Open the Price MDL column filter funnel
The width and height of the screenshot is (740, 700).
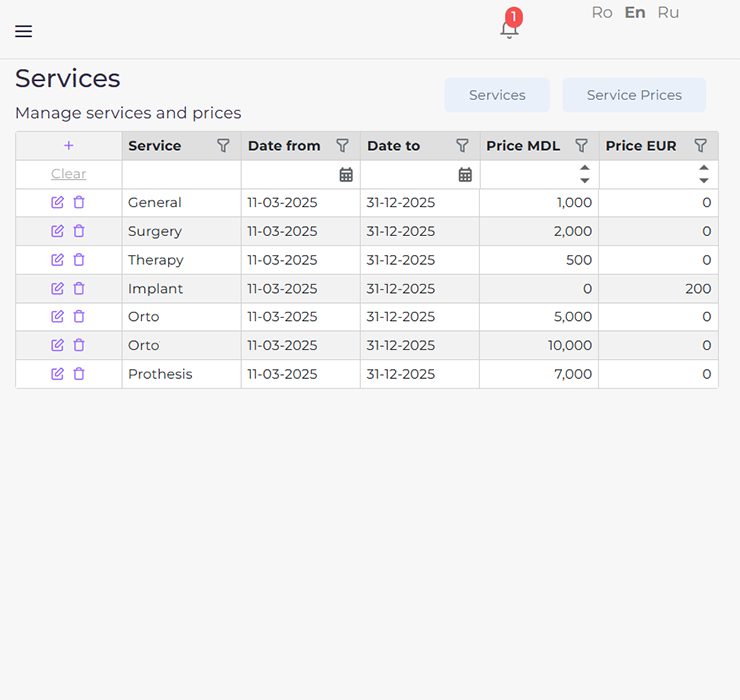[581, 145]
